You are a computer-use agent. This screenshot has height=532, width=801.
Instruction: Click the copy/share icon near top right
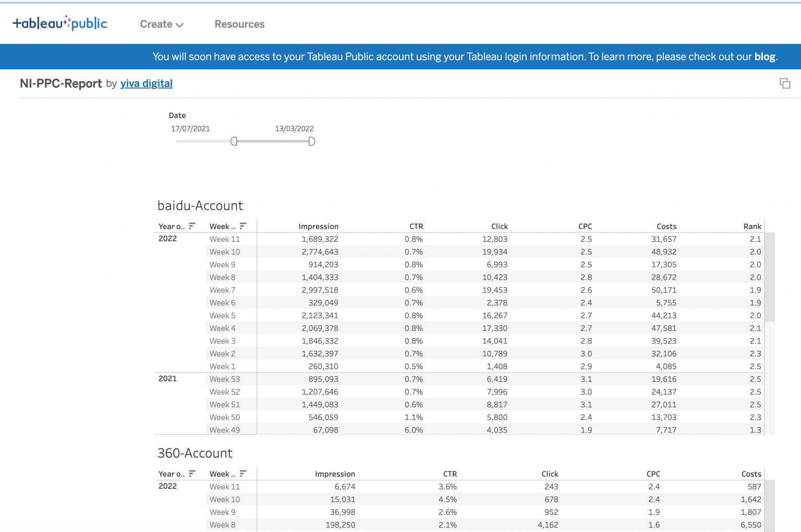coord(785,83)
